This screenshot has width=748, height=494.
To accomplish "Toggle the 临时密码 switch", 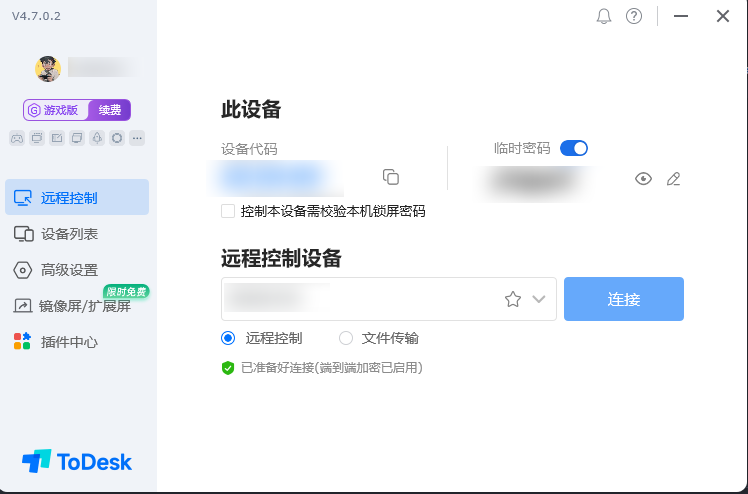I will 574,148.
